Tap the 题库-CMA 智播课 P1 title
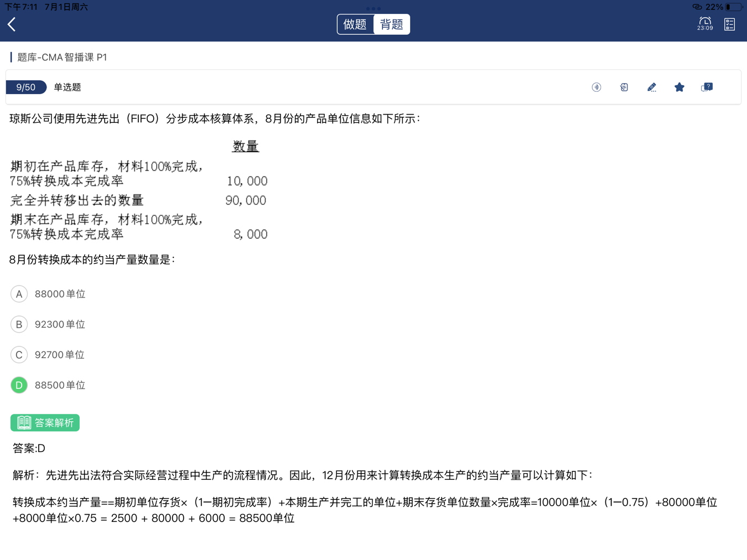Screen dimensions: 747x560 pyautogui.click(x=62, y=58)
